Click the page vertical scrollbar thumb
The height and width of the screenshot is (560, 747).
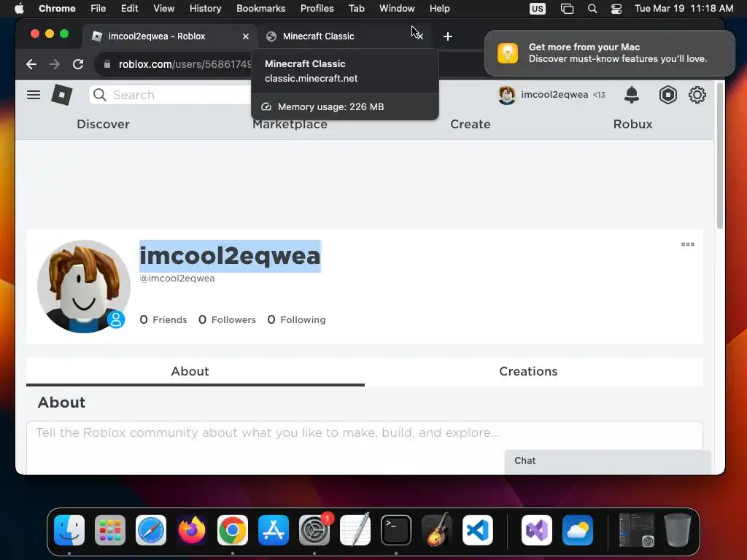pyautogui.click(x=719, y=155)
